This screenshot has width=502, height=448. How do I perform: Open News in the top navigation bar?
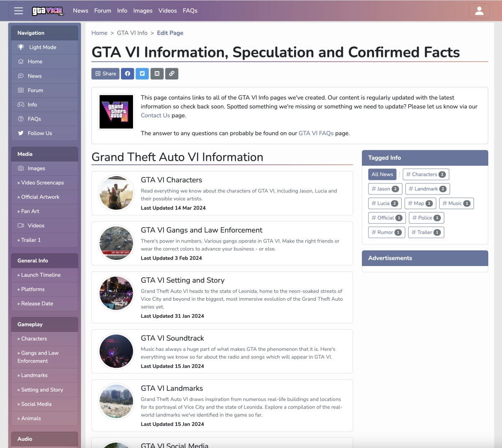point(81,11)
